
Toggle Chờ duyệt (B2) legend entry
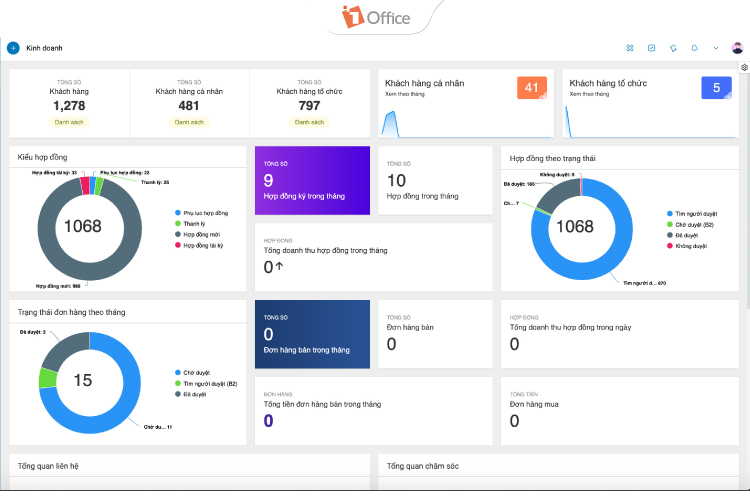[690, 224]
